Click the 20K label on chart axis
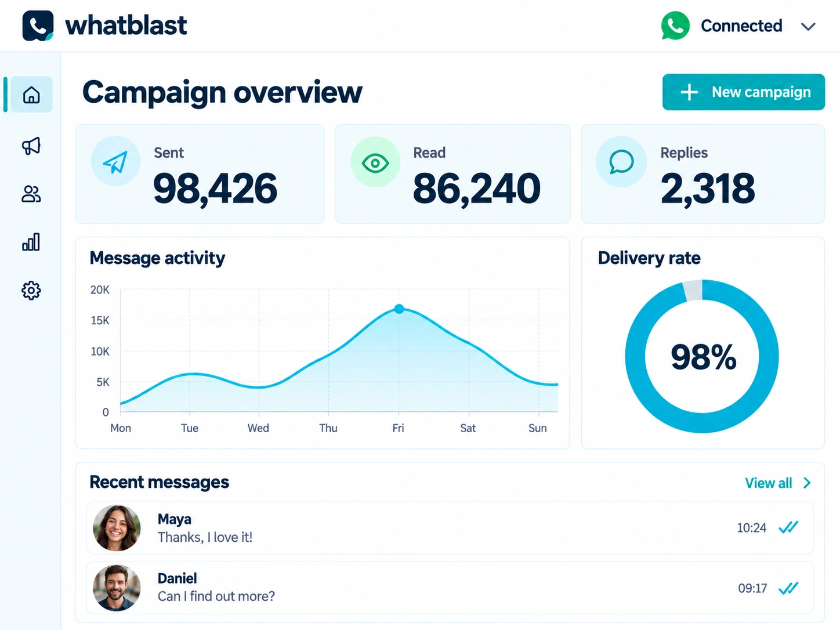 [x=100, y=289]
